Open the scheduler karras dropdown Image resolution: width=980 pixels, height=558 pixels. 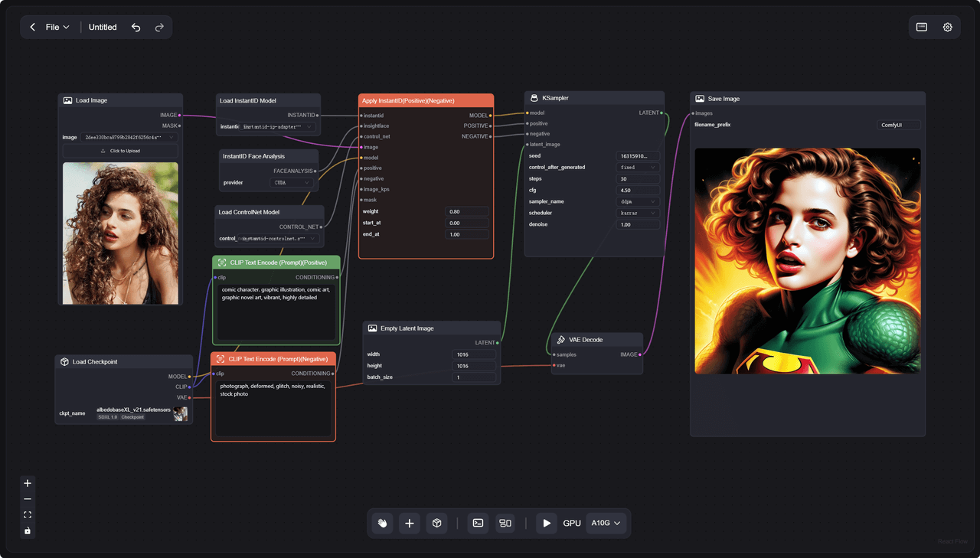pos(639,213)
